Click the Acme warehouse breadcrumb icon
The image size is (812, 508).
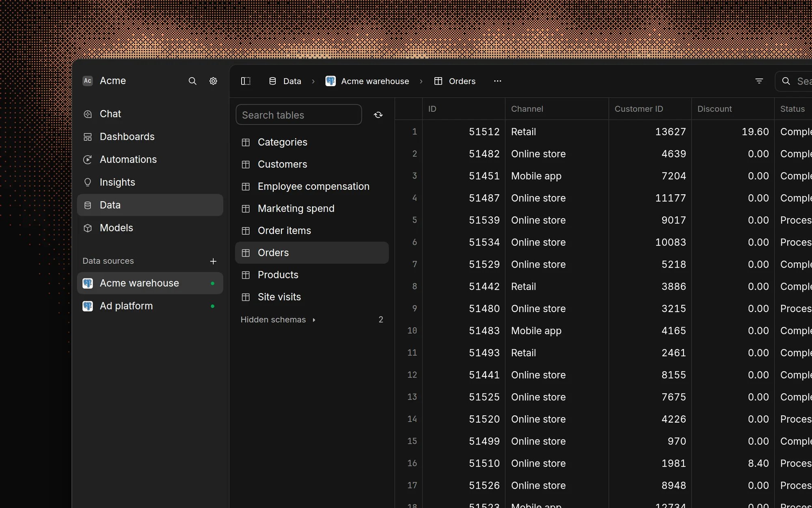(330, 81)
